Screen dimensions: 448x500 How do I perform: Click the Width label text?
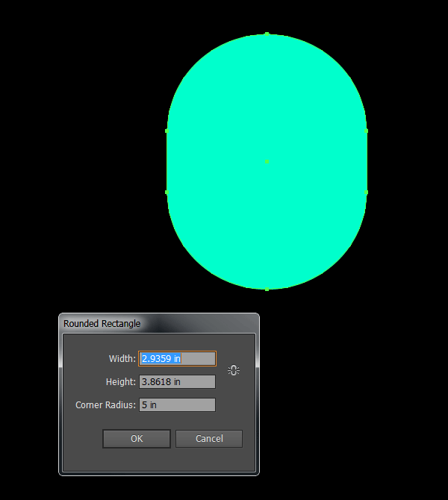(x=122, y=359)
